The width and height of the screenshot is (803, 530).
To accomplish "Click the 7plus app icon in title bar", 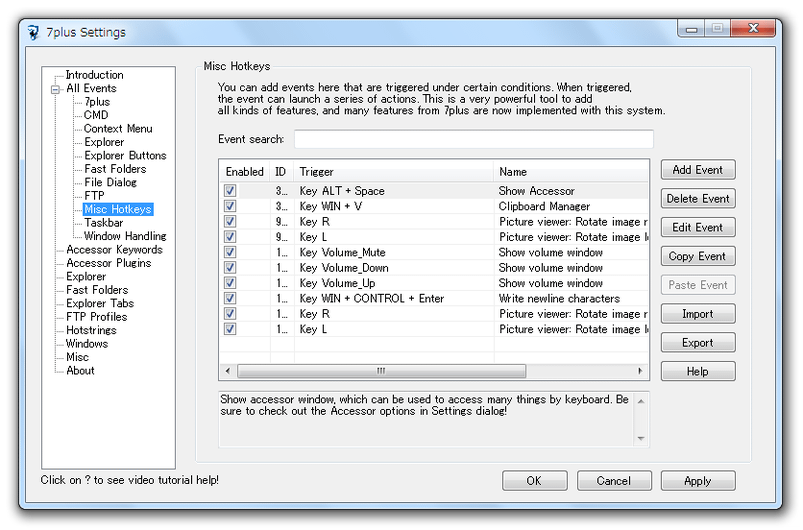I will 33,32.
